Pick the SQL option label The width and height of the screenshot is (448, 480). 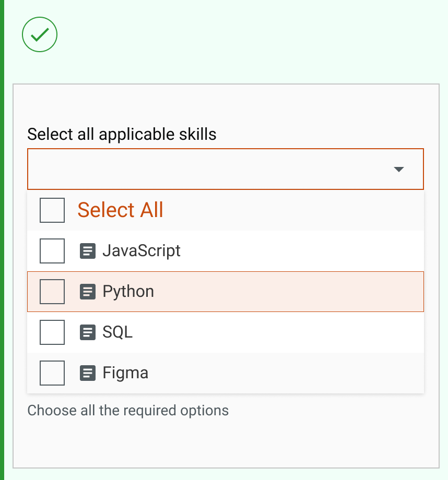click(117, 332)
